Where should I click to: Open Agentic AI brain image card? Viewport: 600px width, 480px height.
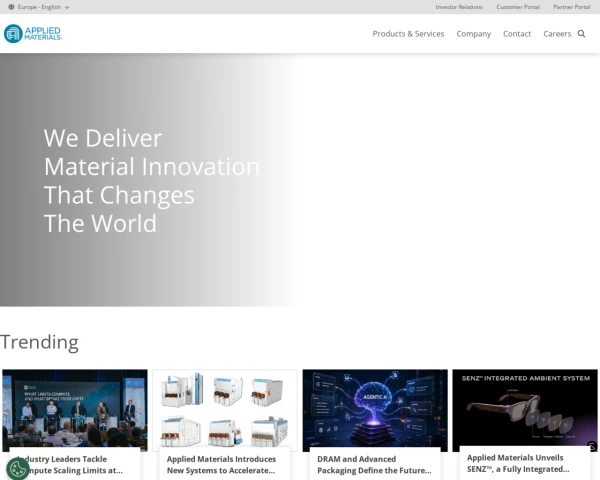point(375,409)
